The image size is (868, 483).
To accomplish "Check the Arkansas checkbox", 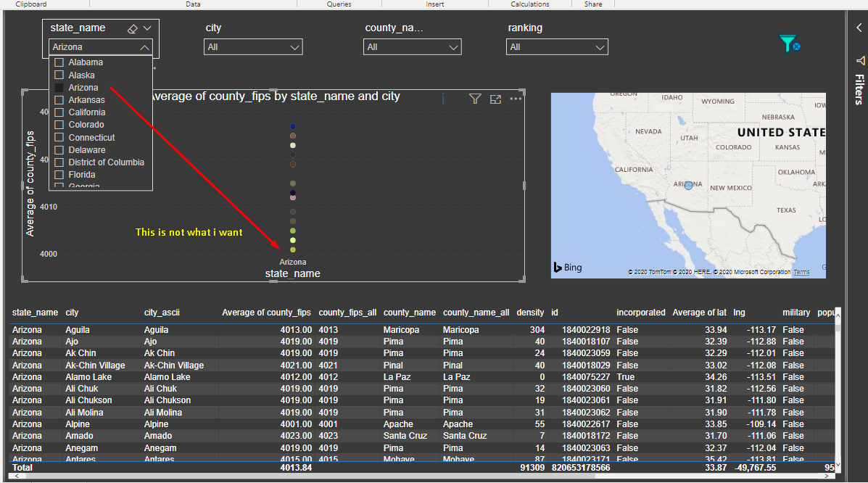I will click(59, 100).
